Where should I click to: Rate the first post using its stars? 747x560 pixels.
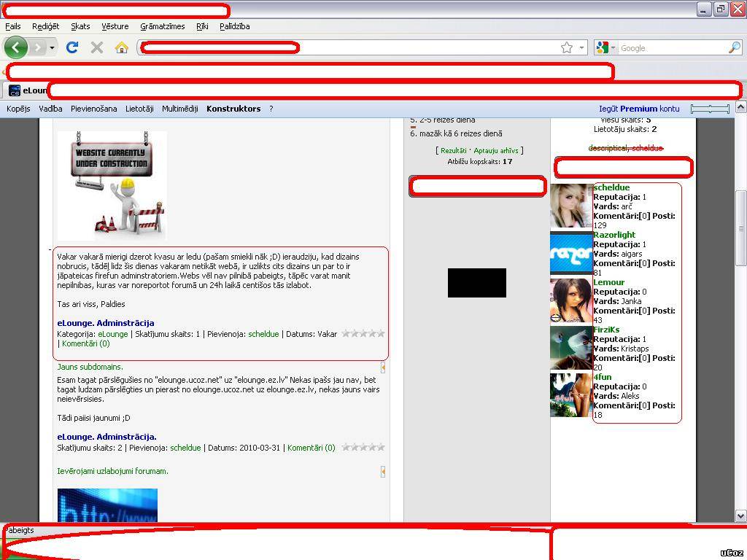click(x=363, y=334)
